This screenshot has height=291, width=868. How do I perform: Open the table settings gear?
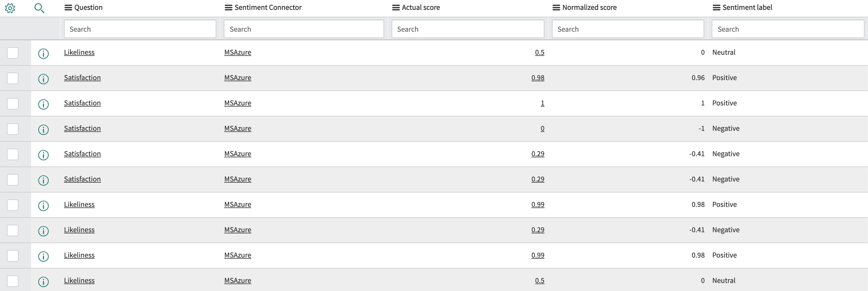10,8
